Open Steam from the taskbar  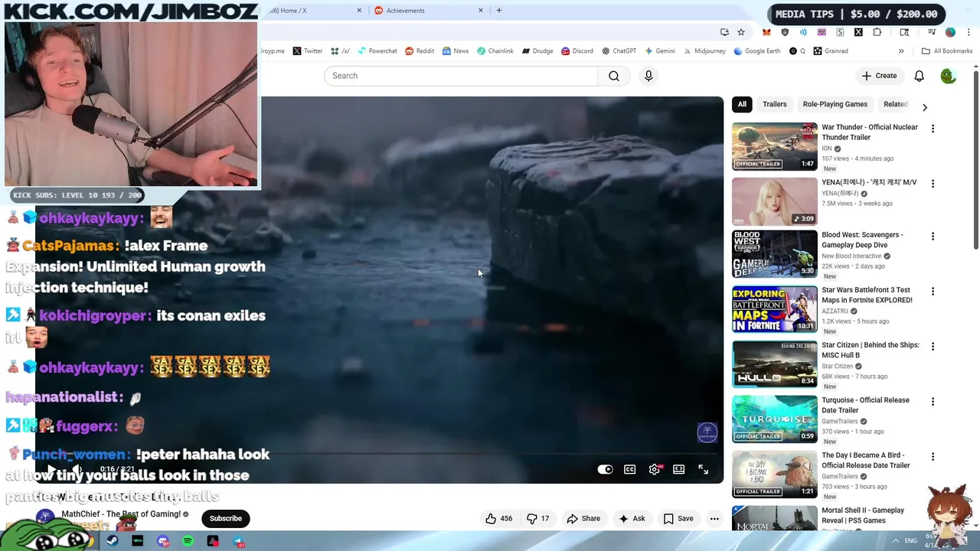(x=113, y=541)
